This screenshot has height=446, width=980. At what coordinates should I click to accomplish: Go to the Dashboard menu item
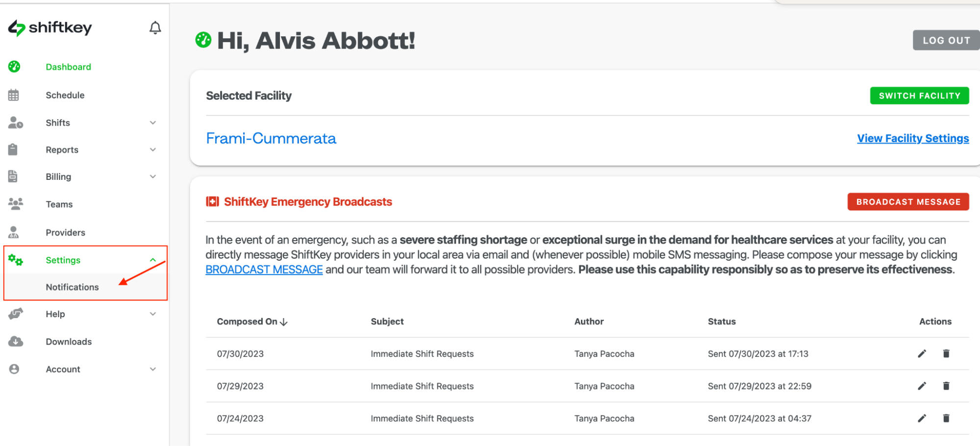click(68, 67)
